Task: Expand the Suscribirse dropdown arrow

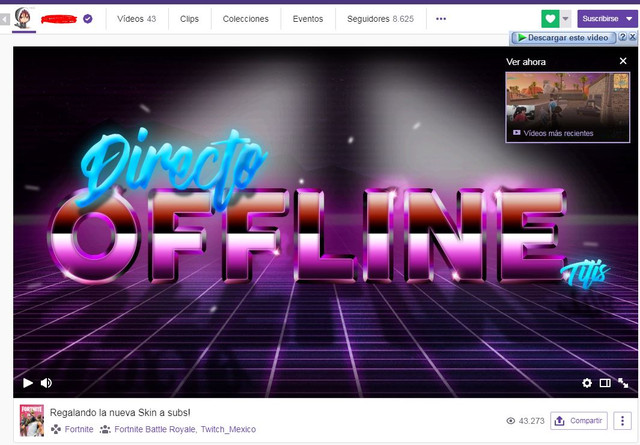Action: (x=629, y=19)
